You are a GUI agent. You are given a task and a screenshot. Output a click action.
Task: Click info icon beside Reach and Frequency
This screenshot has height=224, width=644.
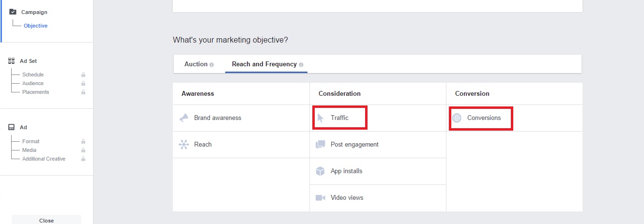click(301, 64)
